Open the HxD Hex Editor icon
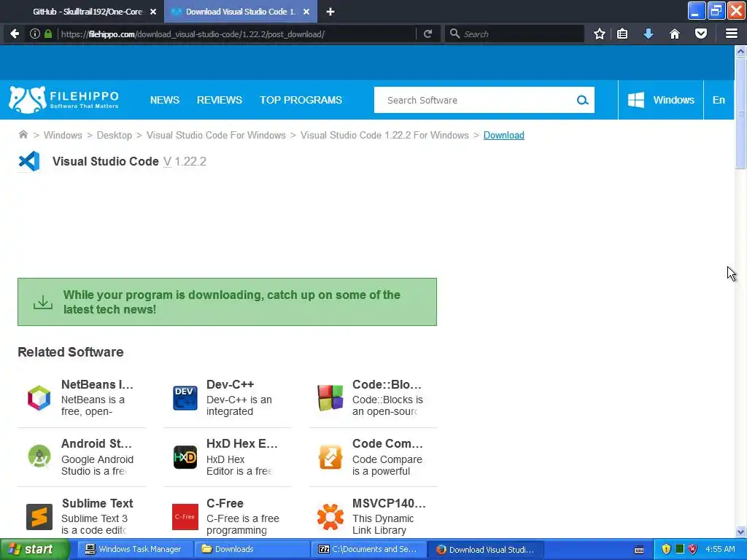This screenshot has width=747, height=560. coord(185,457)
